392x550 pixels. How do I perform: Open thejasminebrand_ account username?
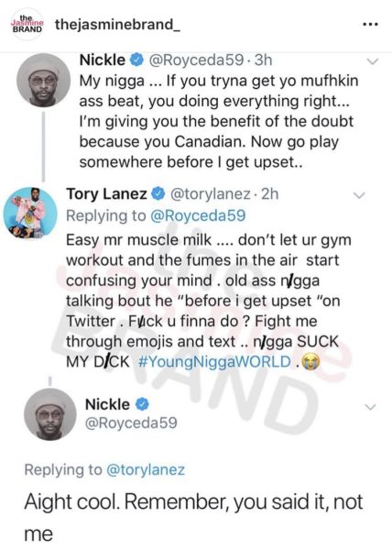pyautogui.click(x=118, y=25)
